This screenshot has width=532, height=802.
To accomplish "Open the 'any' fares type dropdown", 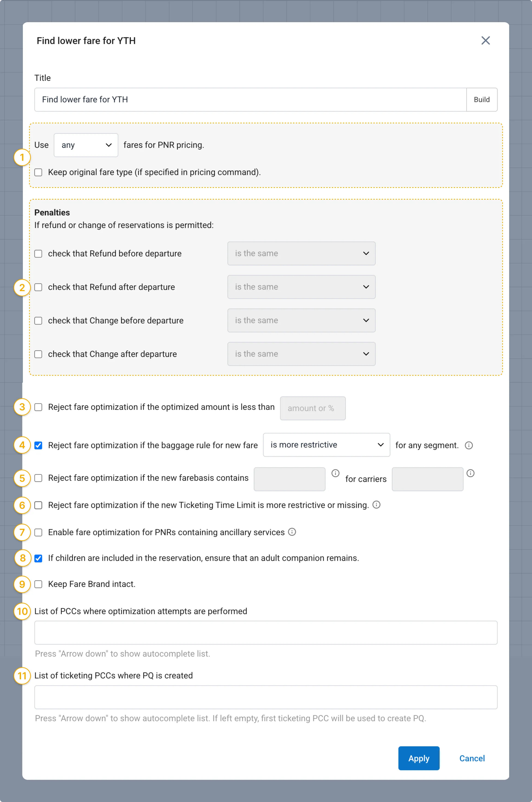I will (86, 145).
